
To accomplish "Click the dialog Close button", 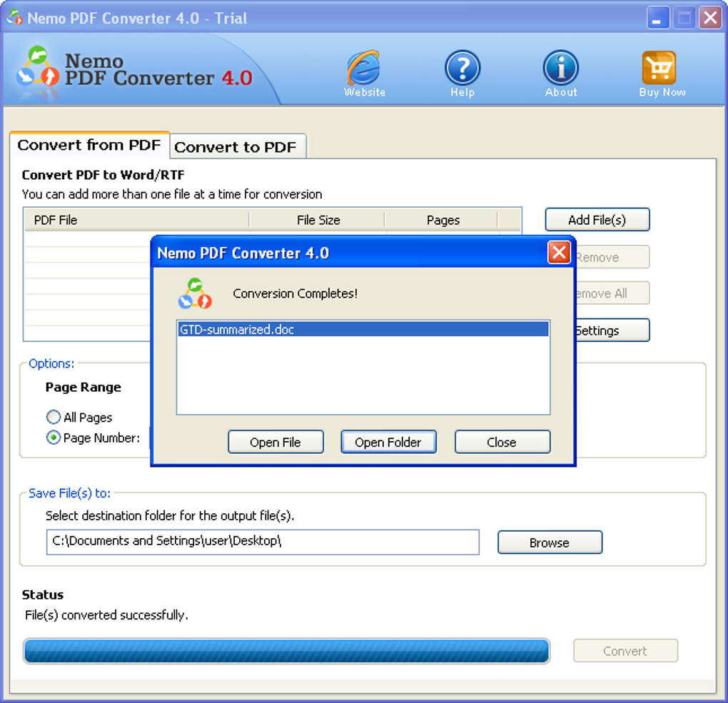I will [502, 442].
